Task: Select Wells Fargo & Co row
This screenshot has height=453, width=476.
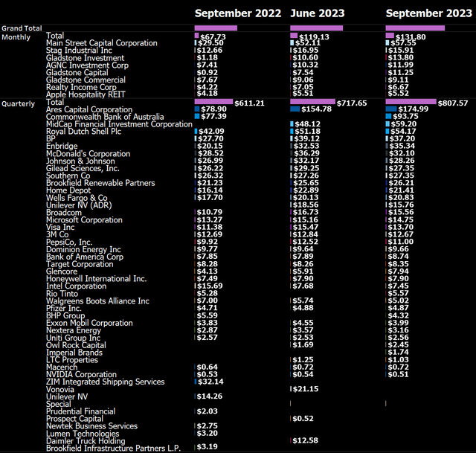Action: (x=77, y=198)
